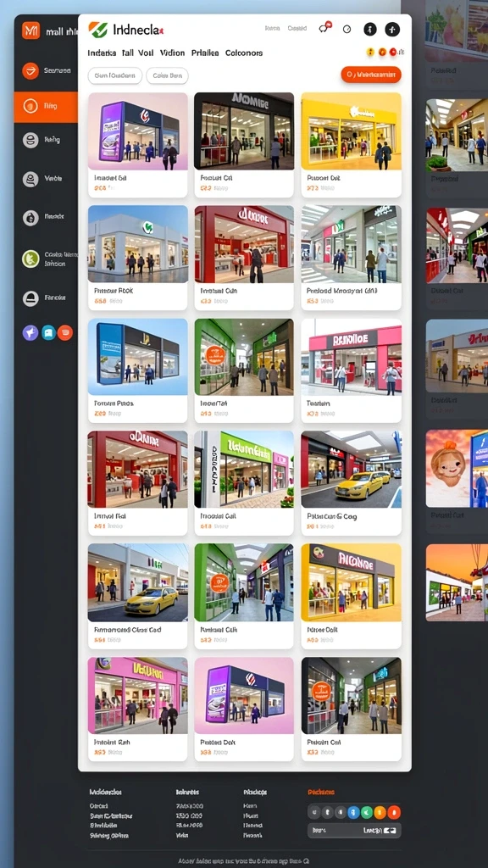This screenshot has width=488, height=868.
Task: Click the green leaf icon in sidebar
Action: 30,259
